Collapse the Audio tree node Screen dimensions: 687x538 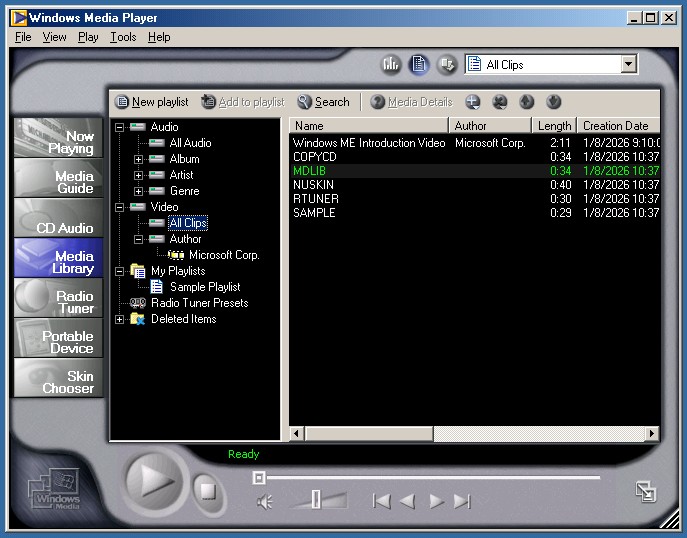tap(119, 127)
